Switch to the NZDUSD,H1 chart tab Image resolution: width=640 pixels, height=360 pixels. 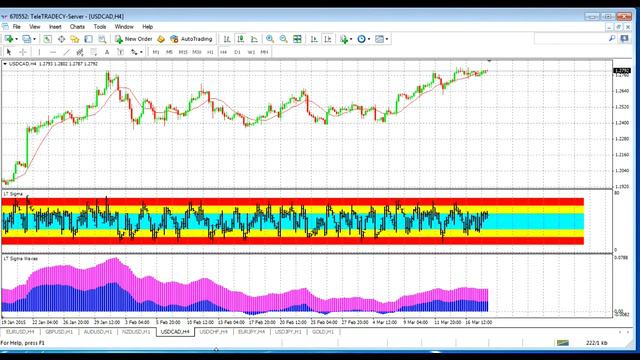pyautogui.click(x=136, y=332)
